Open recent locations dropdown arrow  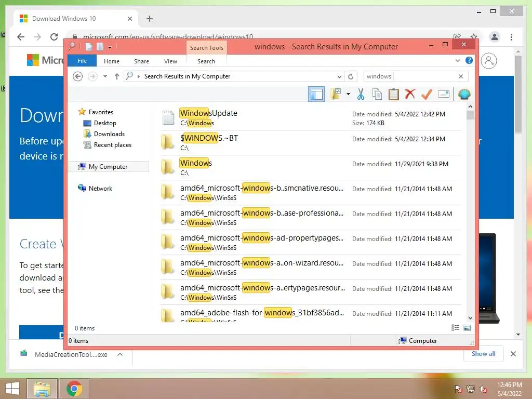pos(105,76)
